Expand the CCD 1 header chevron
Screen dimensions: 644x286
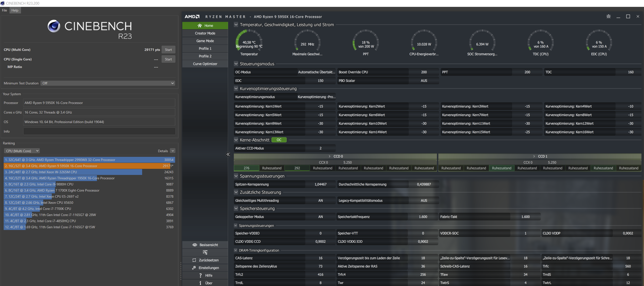point(534,156)
